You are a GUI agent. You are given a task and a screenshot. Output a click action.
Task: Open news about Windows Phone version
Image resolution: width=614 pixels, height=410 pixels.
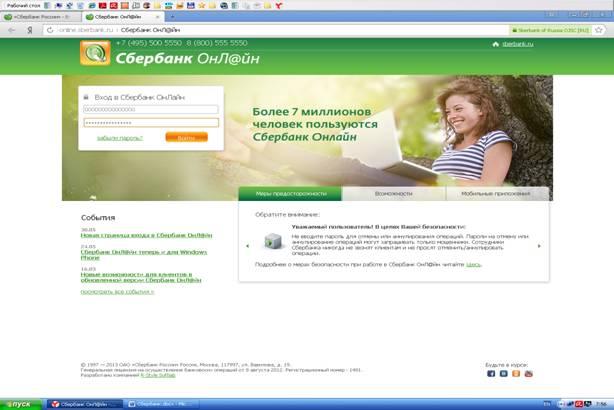[143, 254]
